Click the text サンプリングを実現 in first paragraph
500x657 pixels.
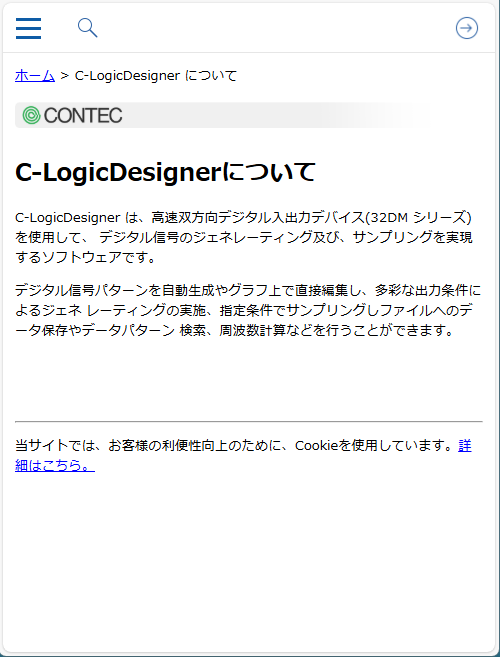(x=413, y=238)
